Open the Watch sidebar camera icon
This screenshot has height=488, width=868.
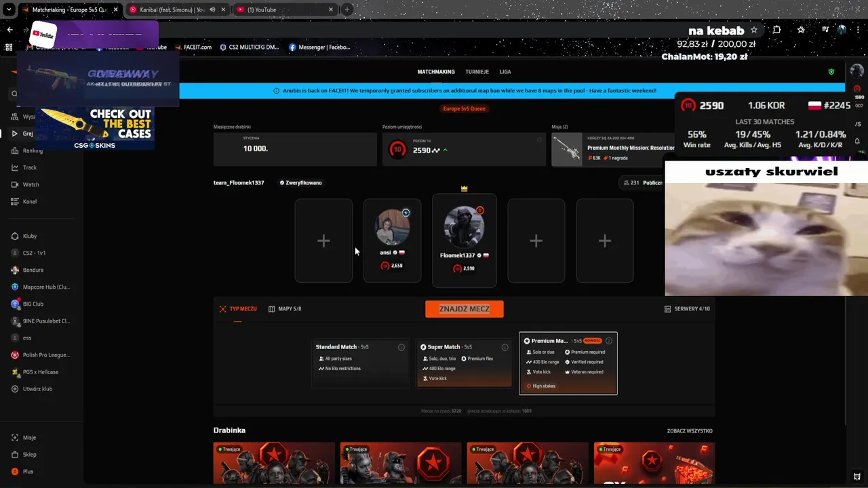[x=15, y=184]
